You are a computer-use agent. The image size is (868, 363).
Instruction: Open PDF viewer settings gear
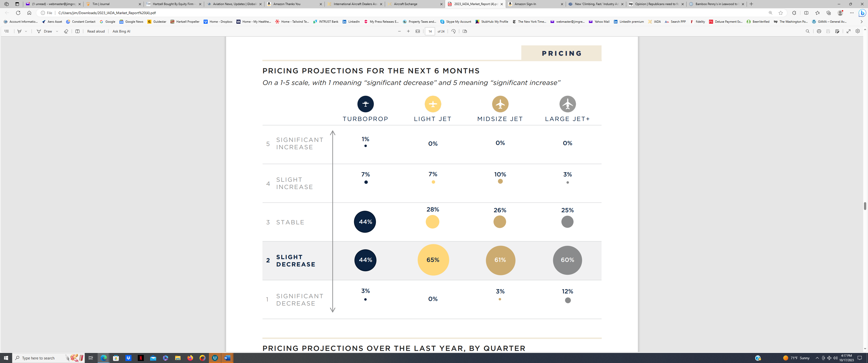pyautogui.click(x=858, y=31)
